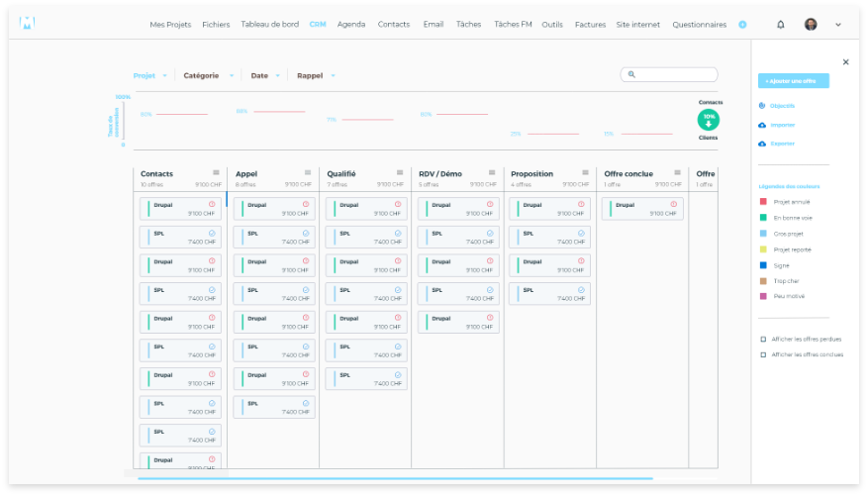Open the Proposition column menu icon
Viewport: 868px width, 496px height.
585,172
